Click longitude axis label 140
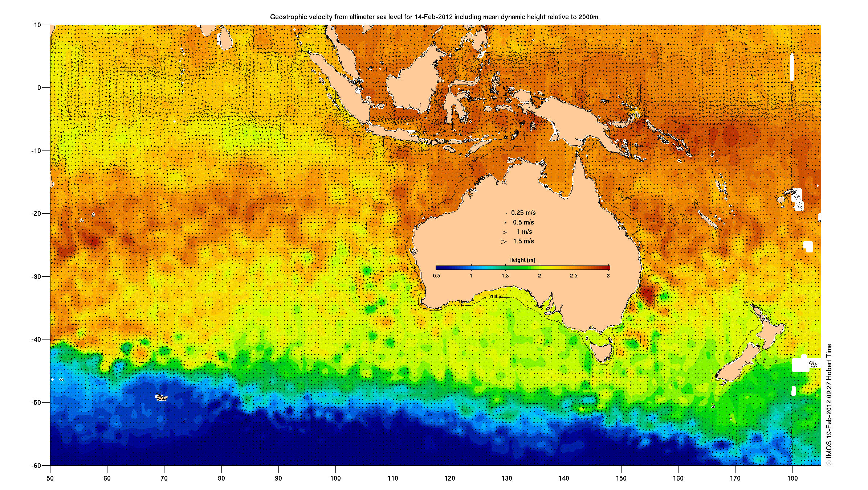 564,478
